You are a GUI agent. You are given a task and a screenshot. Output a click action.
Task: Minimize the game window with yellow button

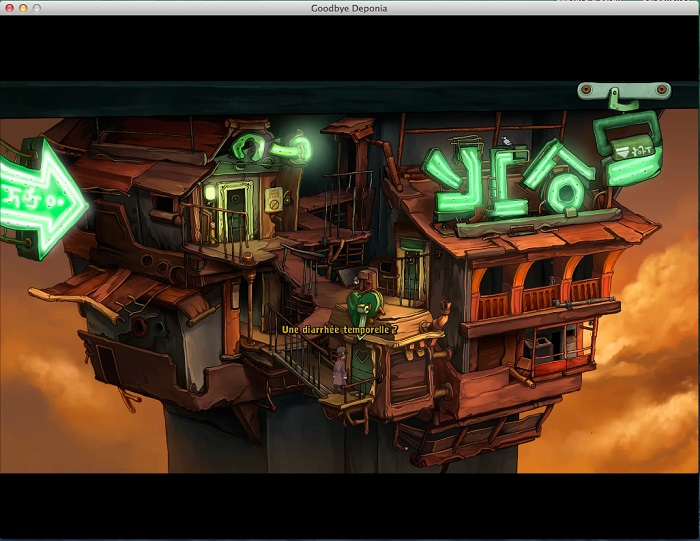click(23, 8)
